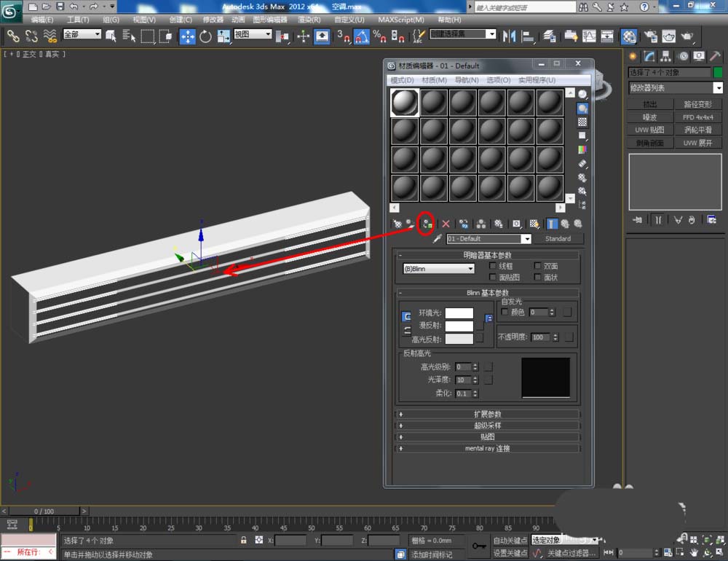Pick material from object with eyedropper

[x=436, y=239]
